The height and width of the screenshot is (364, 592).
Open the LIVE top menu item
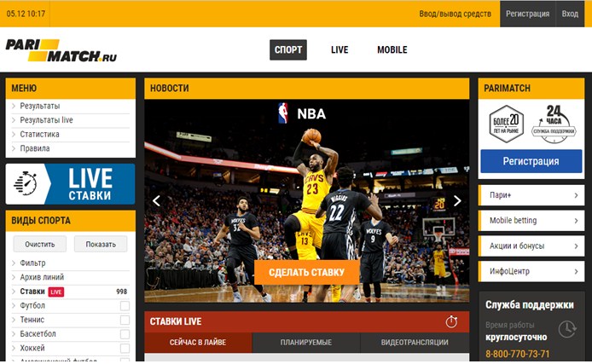click(x=340, y=50)
